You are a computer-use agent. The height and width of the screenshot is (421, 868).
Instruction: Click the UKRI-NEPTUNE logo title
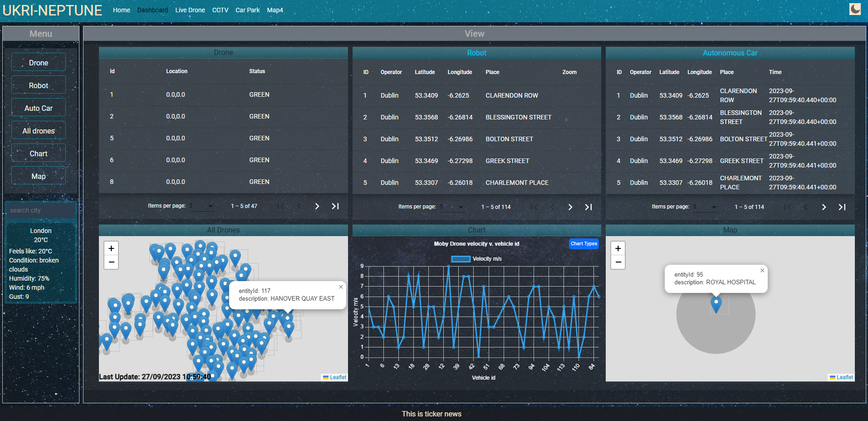[52, 10]
